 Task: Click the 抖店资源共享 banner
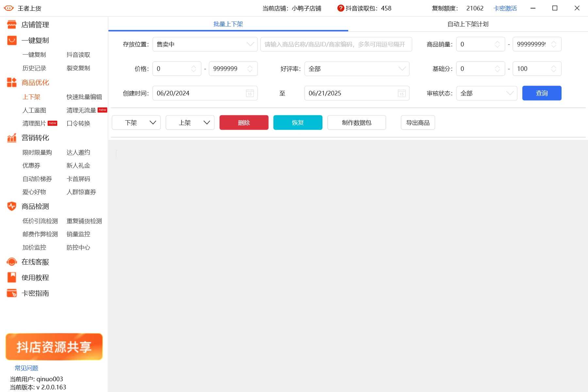click(54, 347)
